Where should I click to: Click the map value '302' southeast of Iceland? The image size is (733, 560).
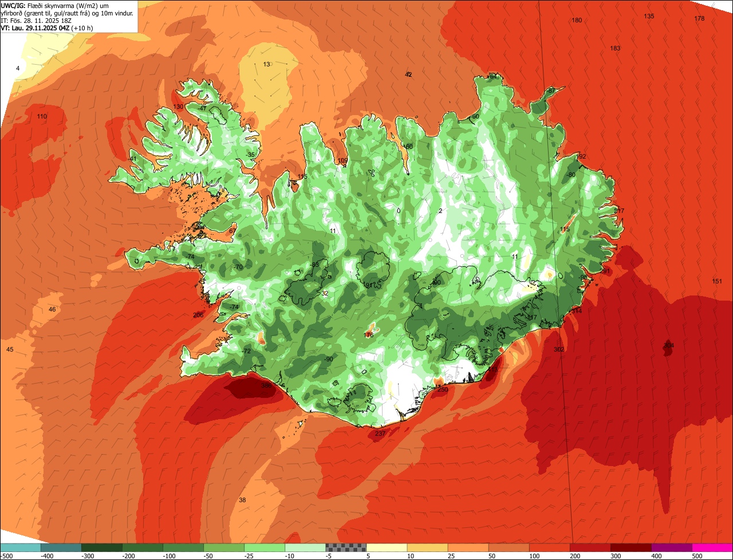coord(559,349)
